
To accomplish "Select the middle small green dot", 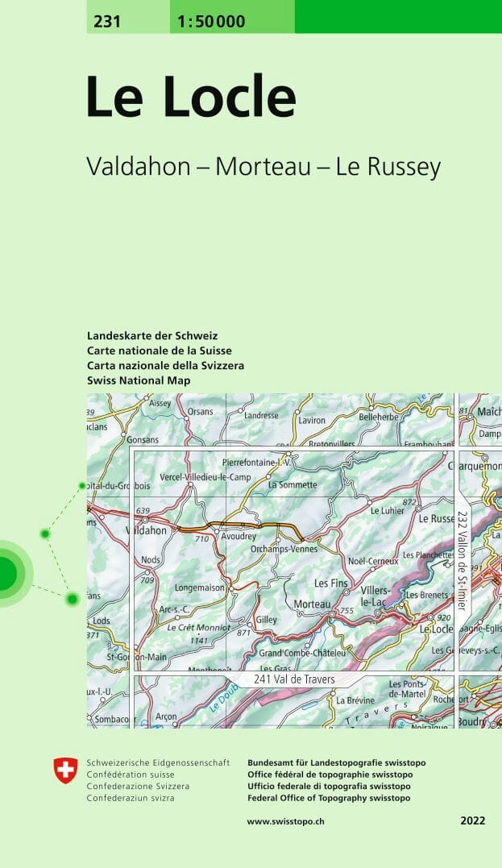I will tap(46, 534).
